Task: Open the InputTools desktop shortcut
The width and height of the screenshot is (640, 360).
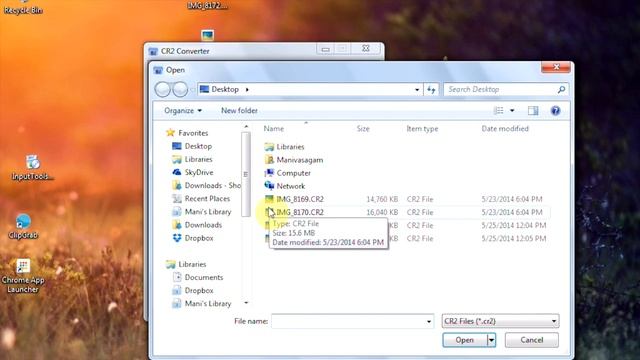Action: click(x=32, y=167)
